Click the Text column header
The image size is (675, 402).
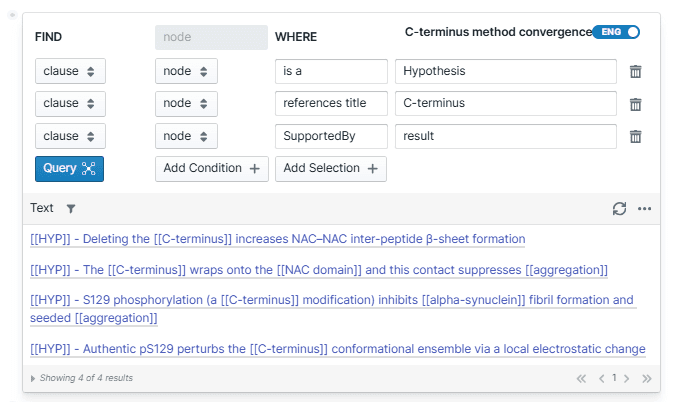[x=42, y=208]
